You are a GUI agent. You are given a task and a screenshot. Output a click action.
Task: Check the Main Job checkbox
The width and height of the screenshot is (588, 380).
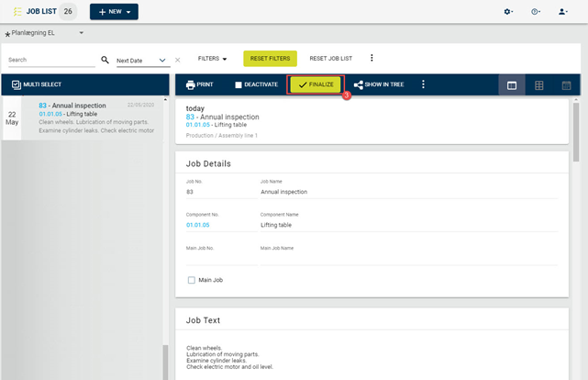coord(191,280)
